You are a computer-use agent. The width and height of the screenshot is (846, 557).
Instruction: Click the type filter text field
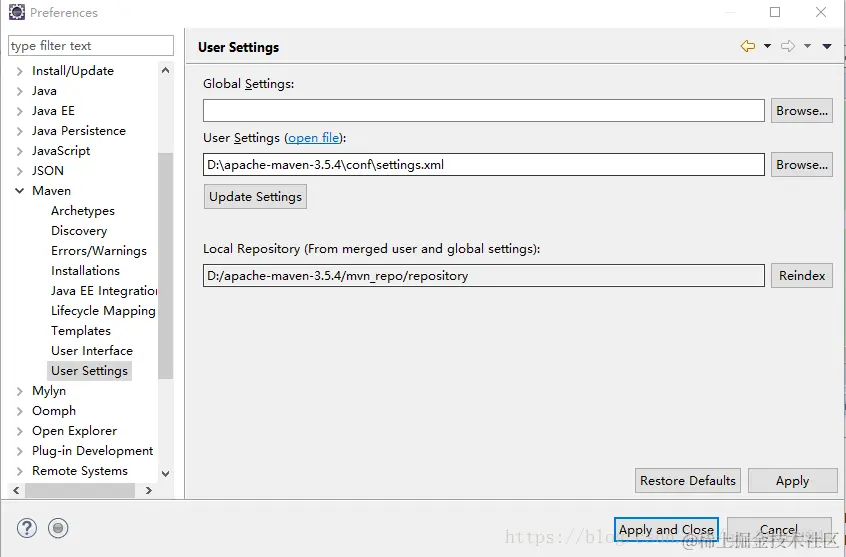91,46
